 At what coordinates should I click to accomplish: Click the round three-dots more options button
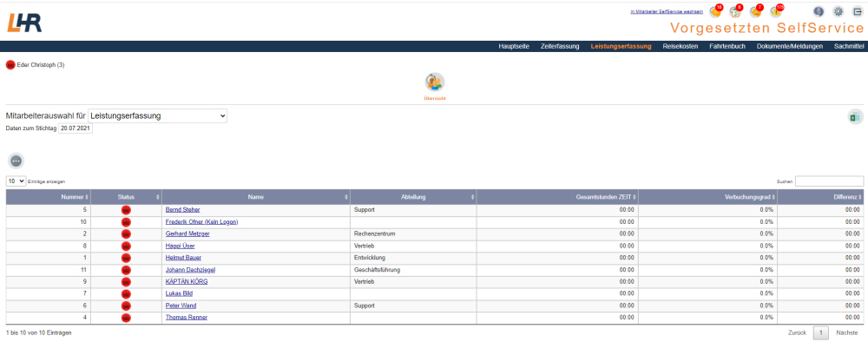[16, 161]
